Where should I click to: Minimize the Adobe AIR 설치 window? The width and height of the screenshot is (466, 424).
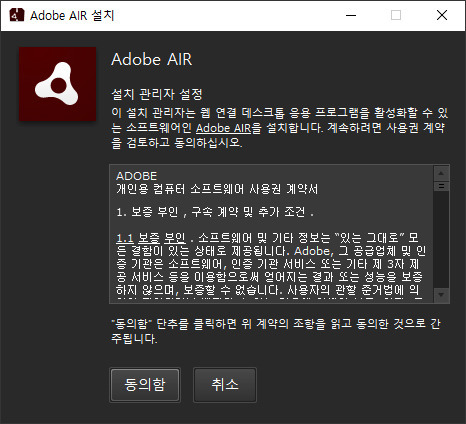tap(351, 15)
